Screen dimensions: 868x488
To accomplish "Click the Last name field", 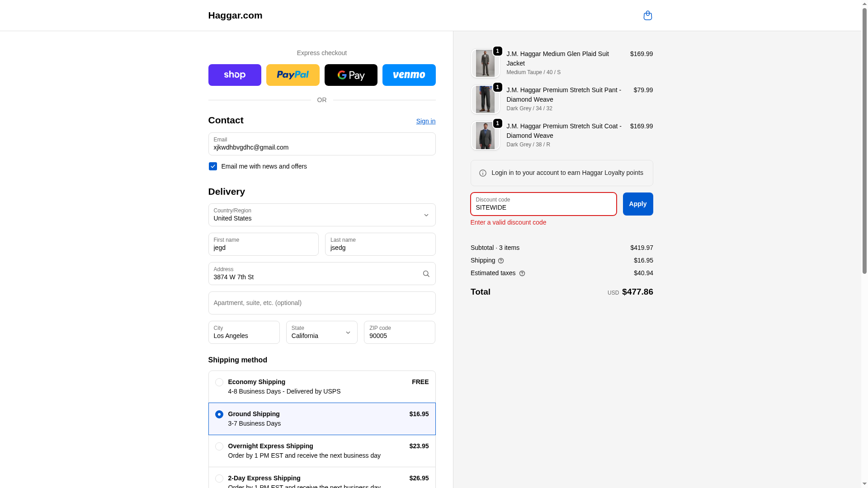I will [380, 244].
